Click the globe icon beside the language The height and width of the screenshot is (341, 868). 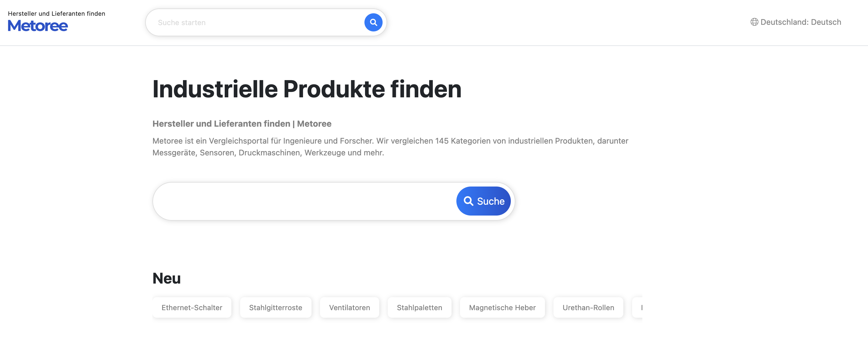(754, 22)
